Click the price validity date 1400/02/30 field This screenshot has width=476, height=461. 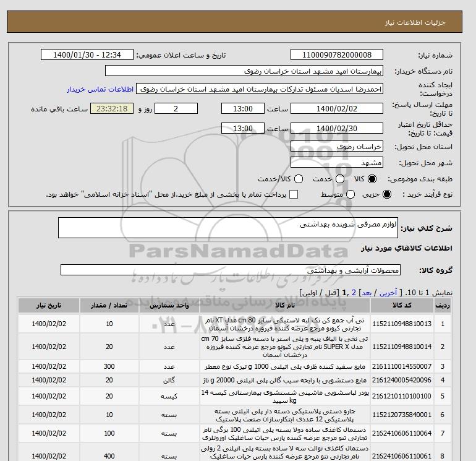(x=337, y=128)
